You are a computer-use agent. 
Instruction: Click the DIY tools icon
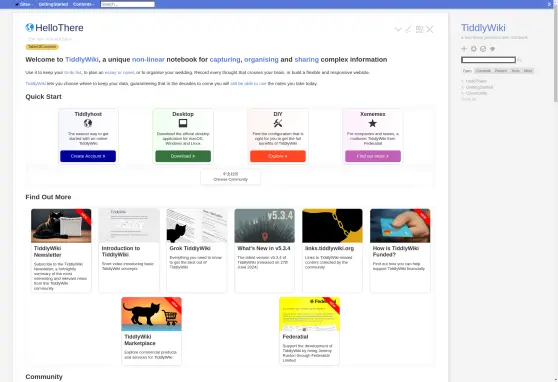click(x=278, y=123)
